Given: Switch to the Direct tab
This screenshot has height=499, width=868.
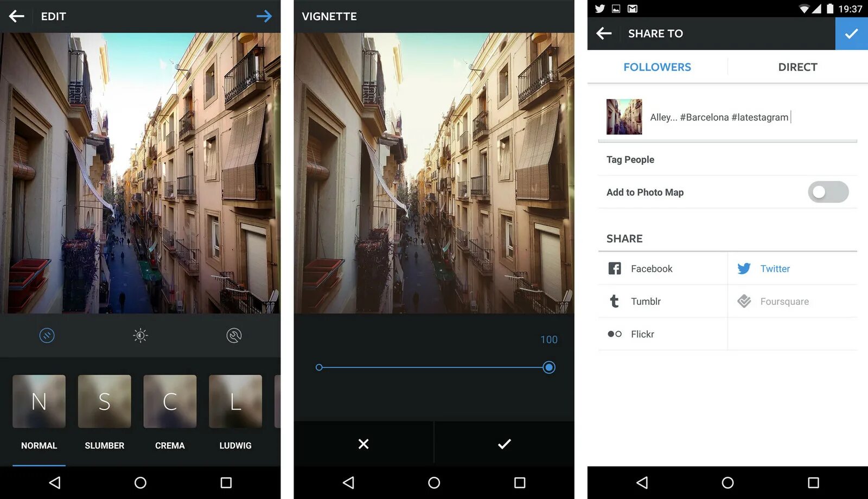Looking at the screenshot, I should [x=797, y=67].
